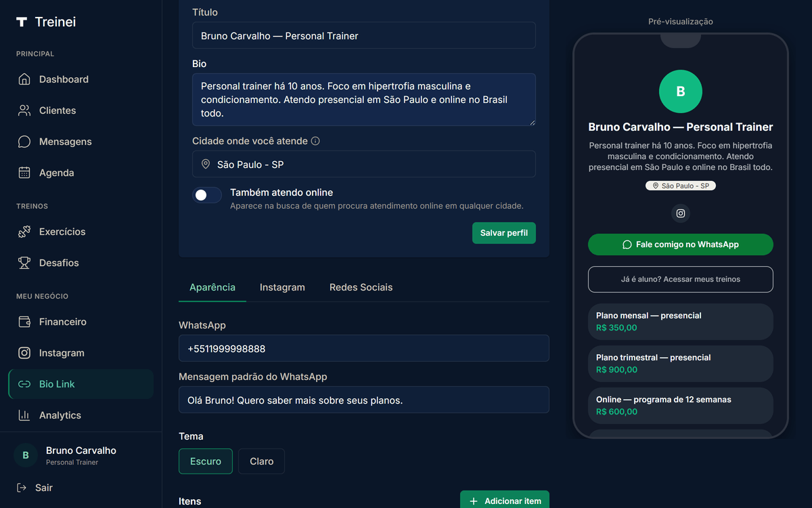The width and height of the screenshot is (812, 508).
Task: Click the Mensagem padrão do WhatsApp field
Action: pos(364,400)
